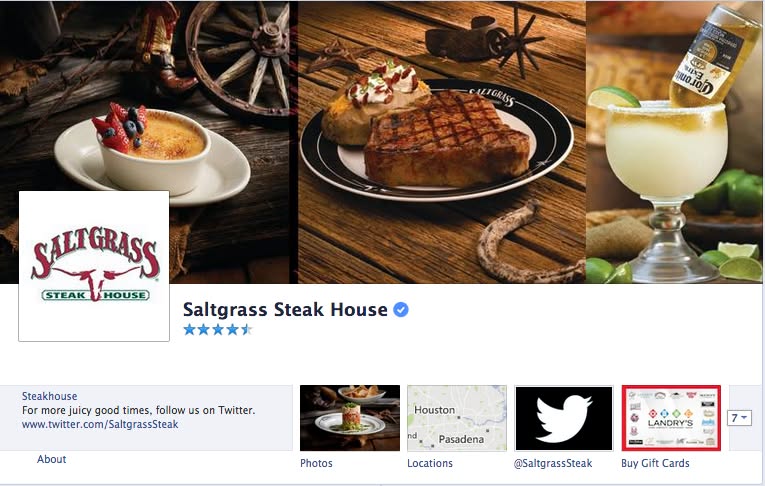Viewport: 765px width, 486px height.
Task: Expand the 7 more apps dropdown
Action: coord(739,418)
